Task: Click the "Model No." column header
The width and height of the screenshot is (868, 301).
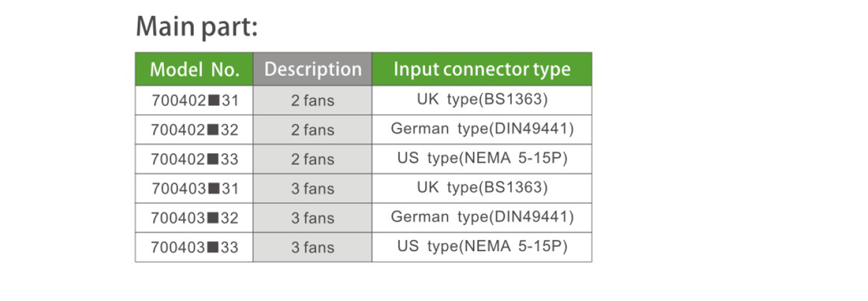Action: tap(194, 69)
